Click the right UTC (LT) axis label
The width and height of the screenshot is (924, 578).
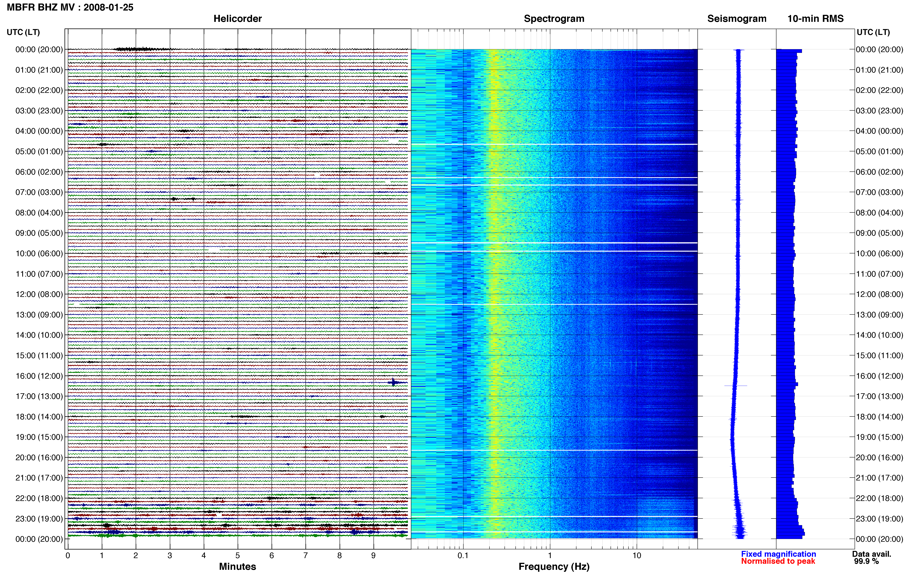[x=873, y=32]
